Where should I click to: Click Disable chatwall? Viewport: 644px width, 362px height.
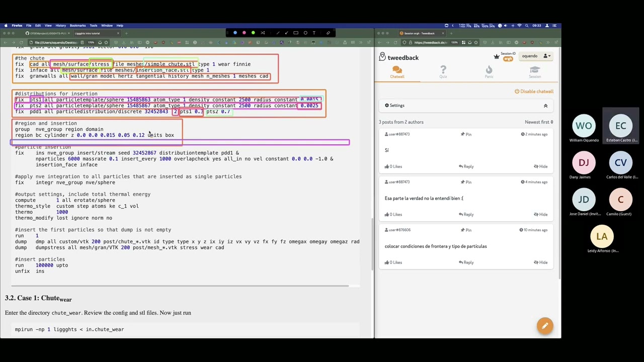(534, 92)
